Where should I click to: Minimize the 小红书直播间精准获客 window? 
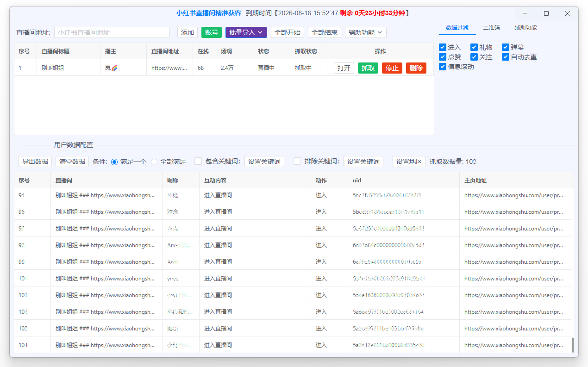click(525, 13)
